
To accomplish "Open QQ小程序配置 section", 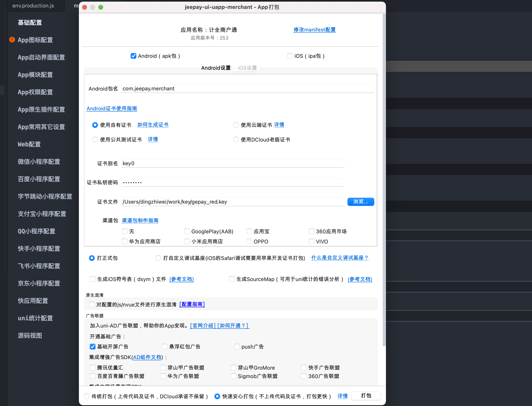I will 36,231.
